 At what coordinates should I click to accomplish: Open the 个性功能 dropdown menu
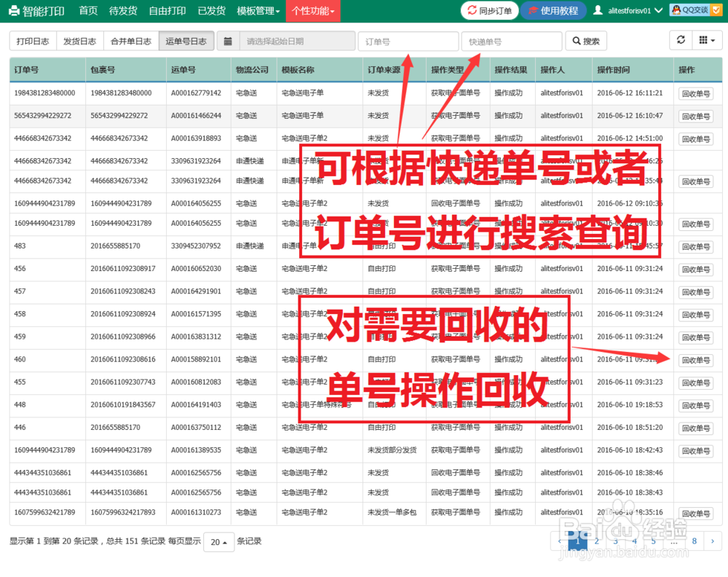point(312,10)
